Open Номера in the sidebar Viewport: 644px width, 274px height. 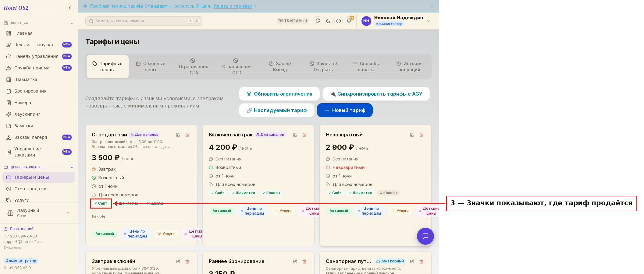[39, 103]
